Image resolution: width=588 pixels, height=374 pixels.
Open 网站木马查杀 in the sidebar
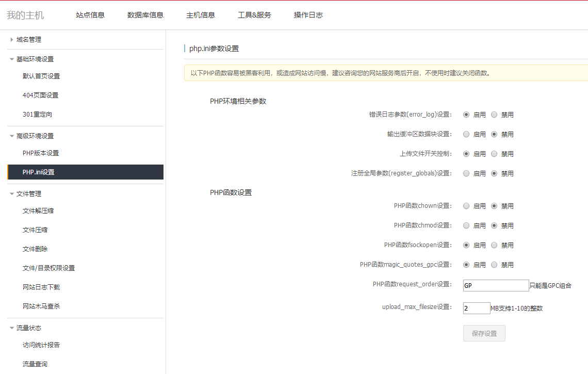41,306
